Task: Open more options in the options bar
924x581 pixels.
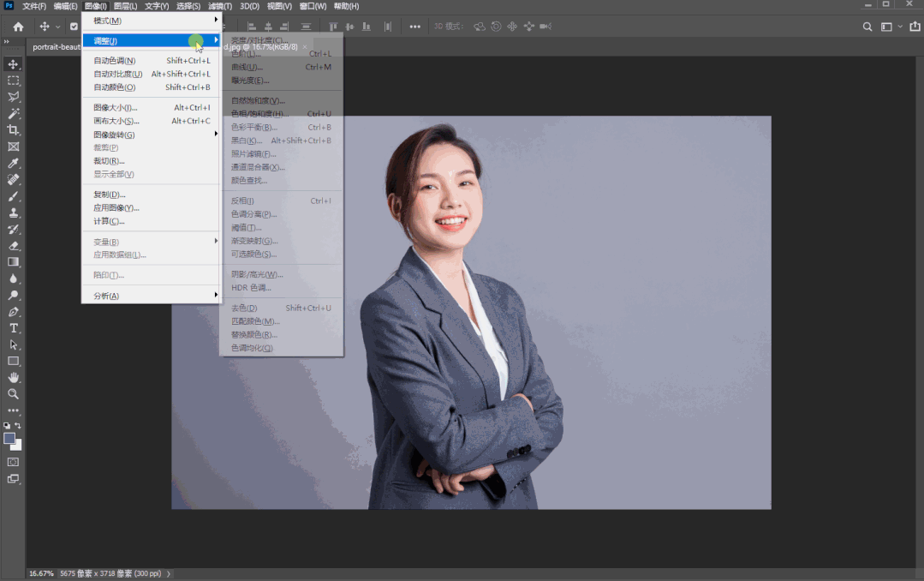Action: pos(414,27)
